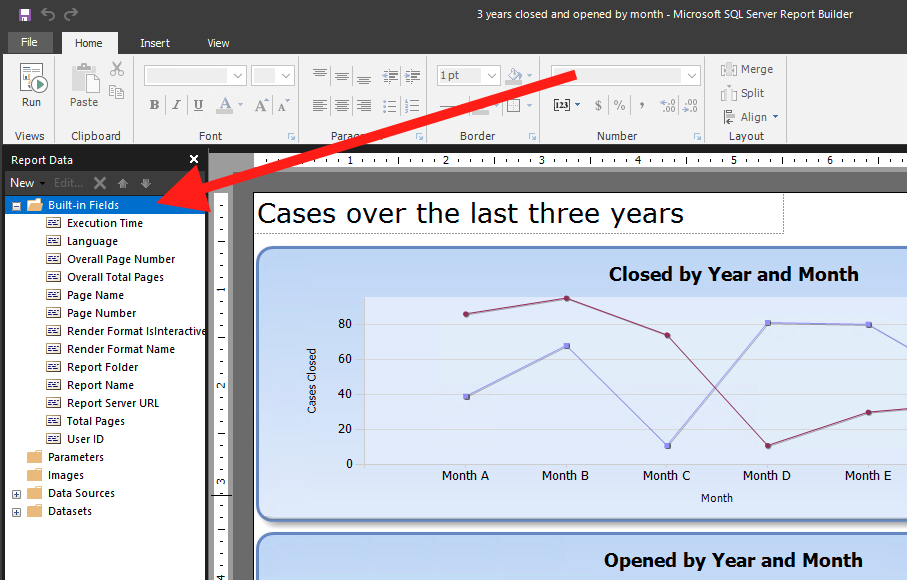
Task: Click the Cut scissors icon
Action: pyautogui.click(x=117, y=69)
